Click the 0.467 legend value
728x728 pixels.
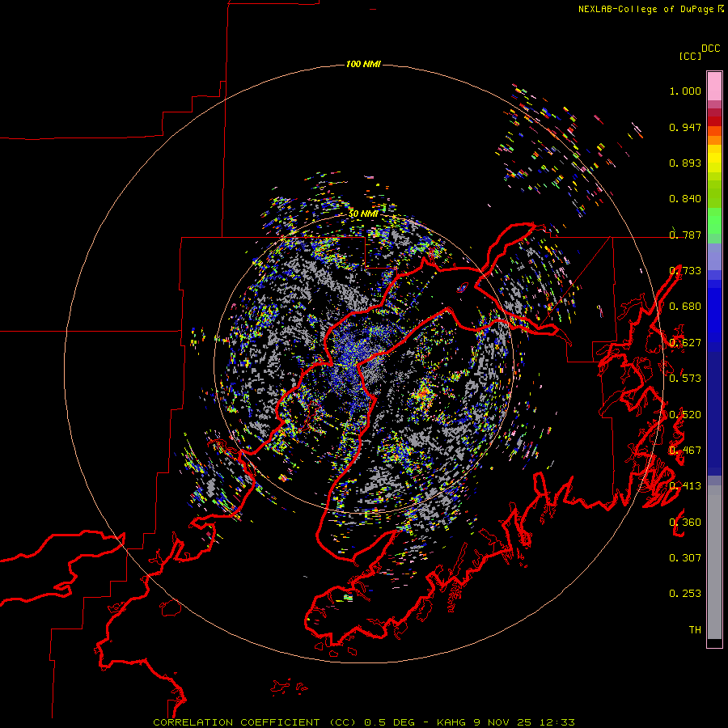point(685,451)
